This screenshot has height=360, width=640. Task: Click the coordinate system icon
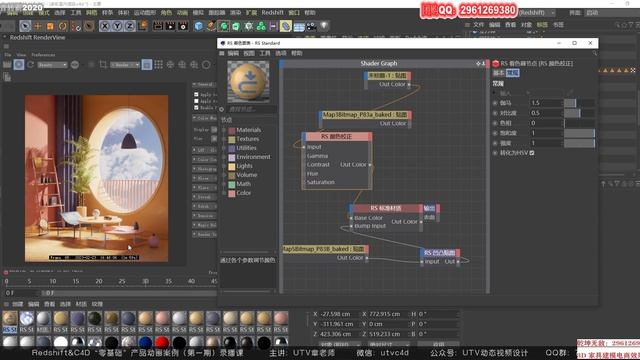[142, 26]
